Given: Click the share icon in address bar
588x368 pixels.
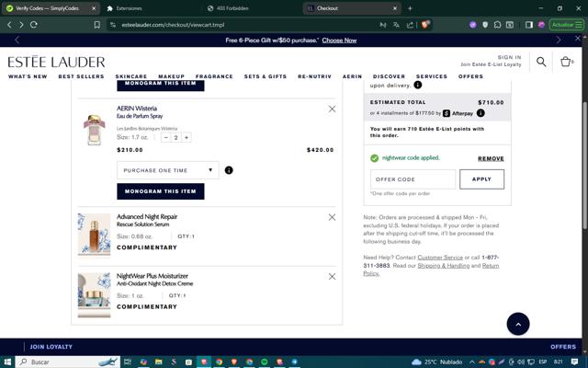Looking at the screenshot, I should (410, 25).
